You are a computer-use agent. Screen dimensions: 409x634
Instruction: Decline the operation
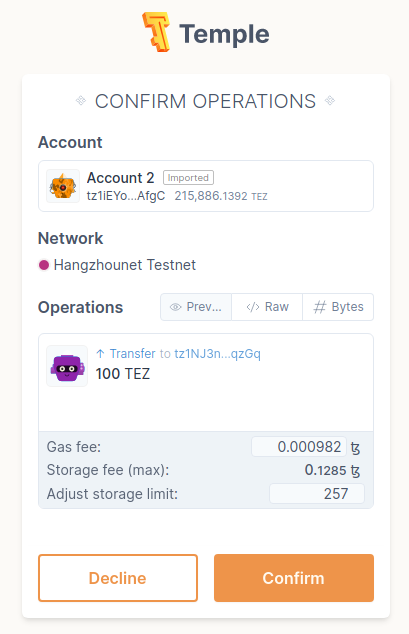tap(118, 578)
